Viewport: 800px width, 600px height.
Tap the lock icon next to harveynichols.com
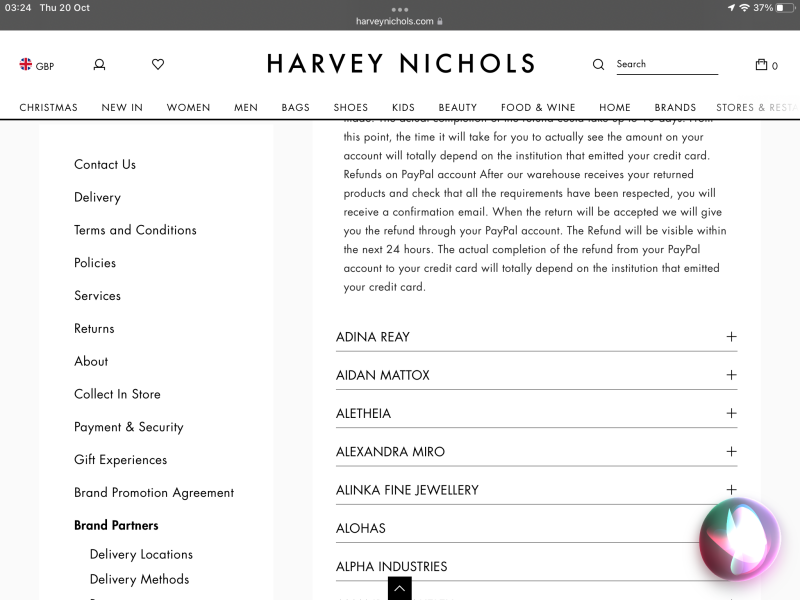pos(440,21)
